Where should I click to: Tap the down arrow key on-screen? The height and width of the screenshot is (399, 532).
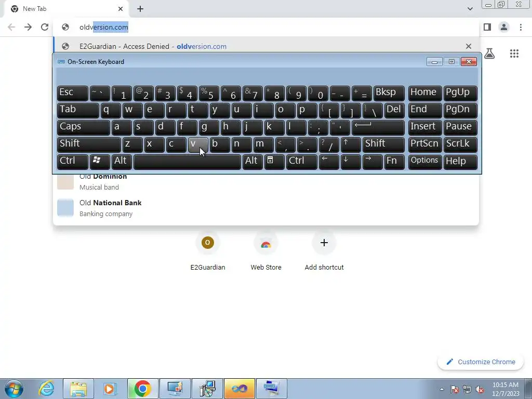(x=351, y=162)
